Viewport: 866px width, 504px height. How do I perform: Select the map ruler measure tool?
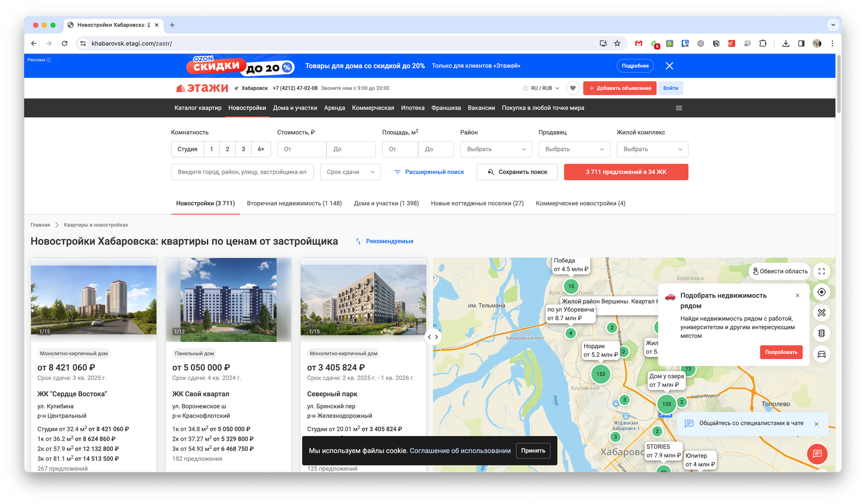coord(821,313)
